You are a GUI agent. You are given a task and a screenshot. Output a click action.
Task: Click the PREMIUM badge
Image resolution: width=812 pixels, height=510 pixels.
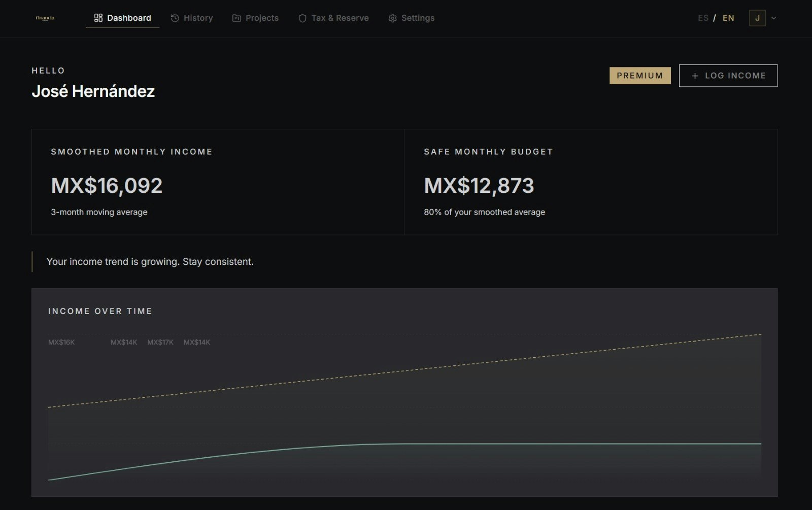(x=640, y=76)
